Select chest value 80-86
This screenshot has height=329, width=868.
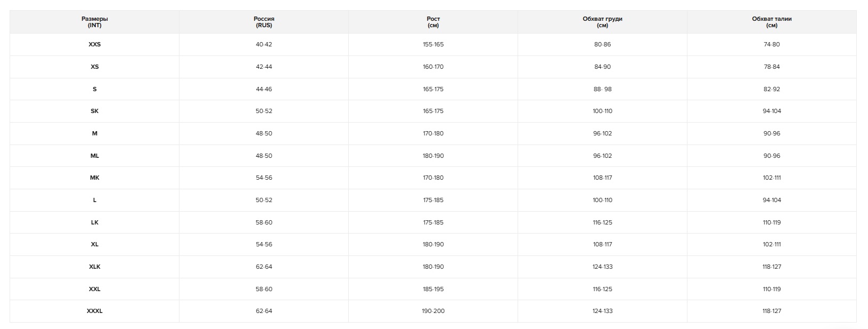point(602,45)
